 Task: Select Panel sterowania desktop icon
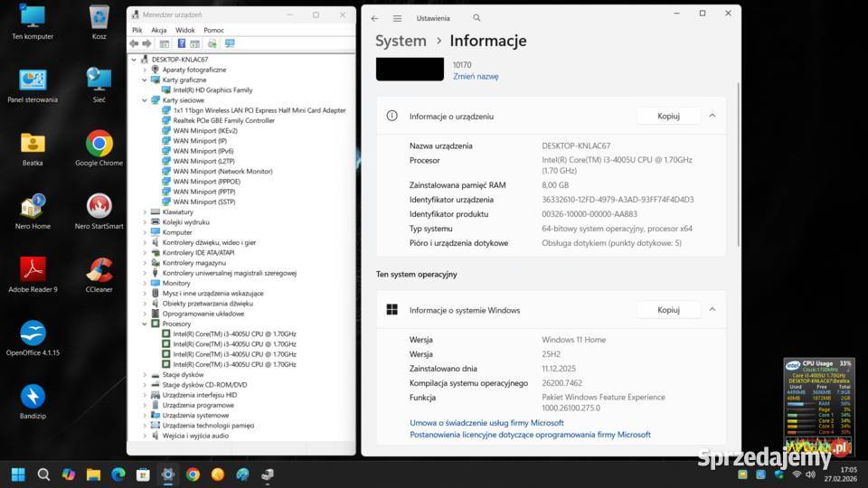click(x=33, y=86)
